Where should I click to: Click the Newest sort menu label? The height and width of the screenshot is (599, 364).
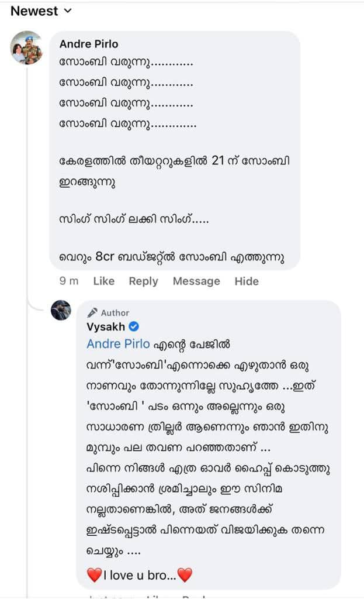(33, 11)
